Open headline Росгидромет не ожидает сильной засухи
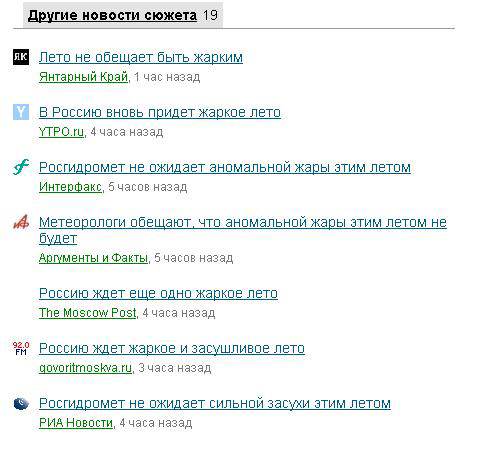This screenshot has height=457, width=485. point(215,403)
